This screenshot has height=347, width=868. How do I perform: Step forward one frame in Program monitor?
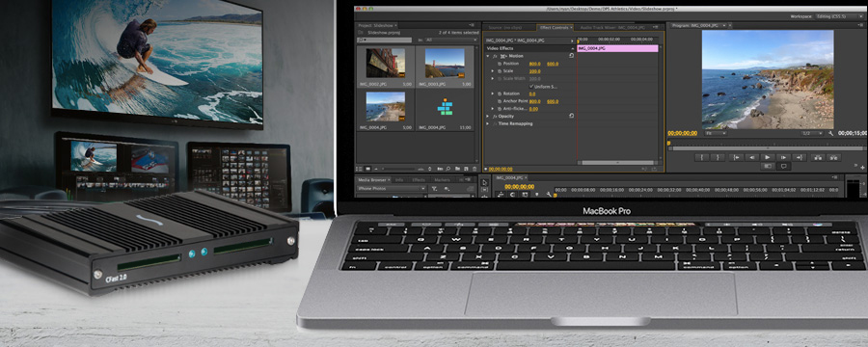pyautogui.click(x=783, y=158)
